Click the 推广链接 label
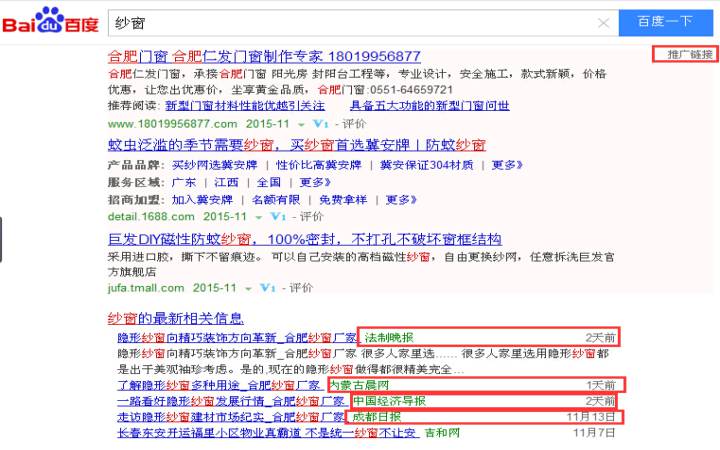Viewport: 720px width, 450px height. 690,55
